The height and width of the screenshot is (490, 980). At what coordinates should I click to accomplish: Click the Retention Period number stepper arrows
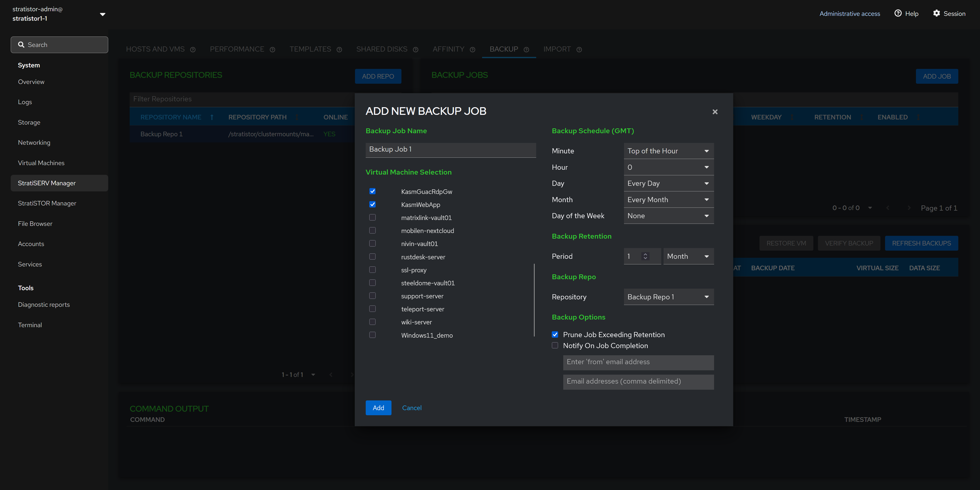click(x=645, y=256)
